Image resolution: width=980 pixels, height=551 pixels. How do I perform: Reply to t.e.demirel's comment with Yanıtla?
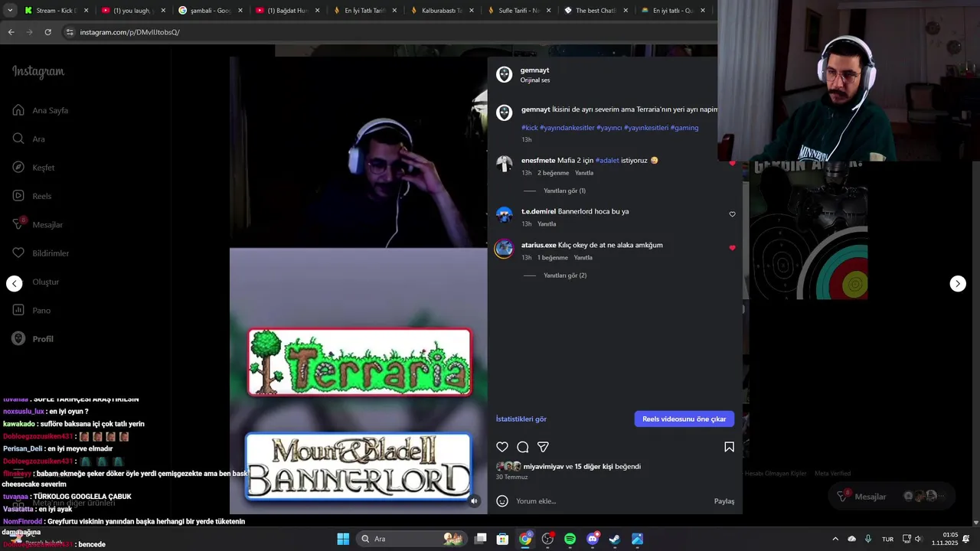[547, 224]
